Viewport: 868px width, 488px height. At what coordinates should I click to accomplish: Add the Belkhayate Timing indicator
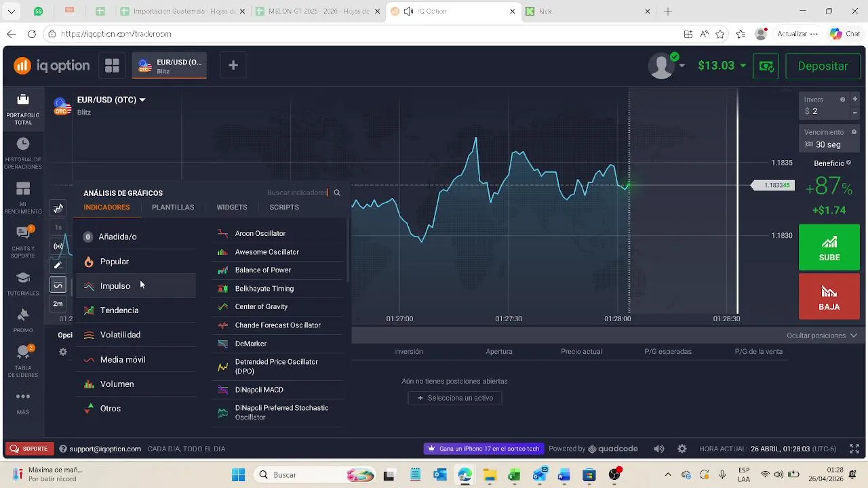(278, 289)
